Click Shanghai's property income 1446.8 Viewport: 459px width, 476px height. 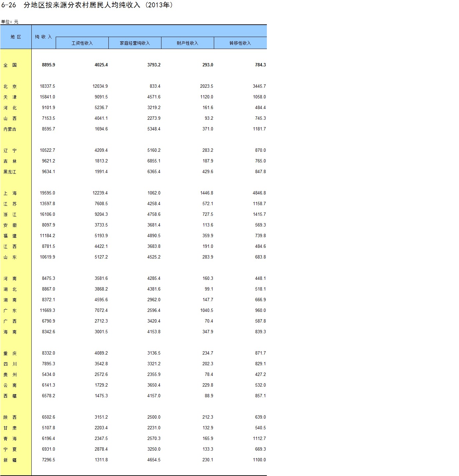206,193
